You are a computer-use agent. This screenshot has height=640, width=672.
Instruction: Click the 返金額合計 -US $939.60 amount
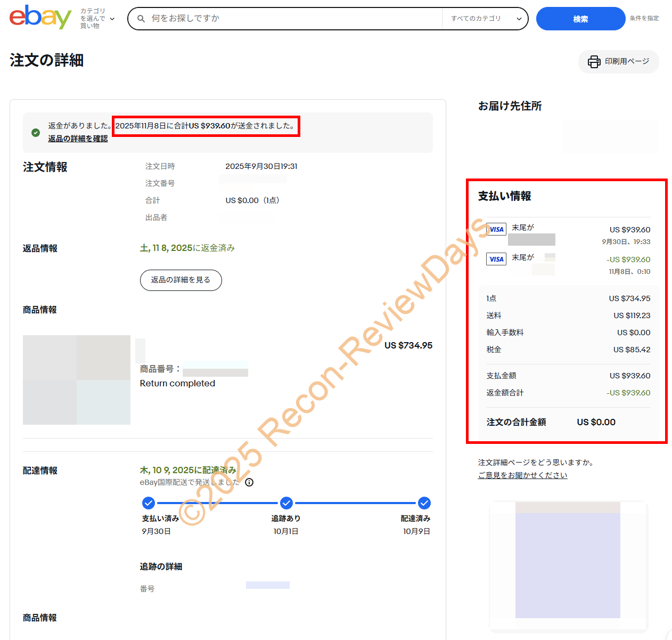pos(628,393)
